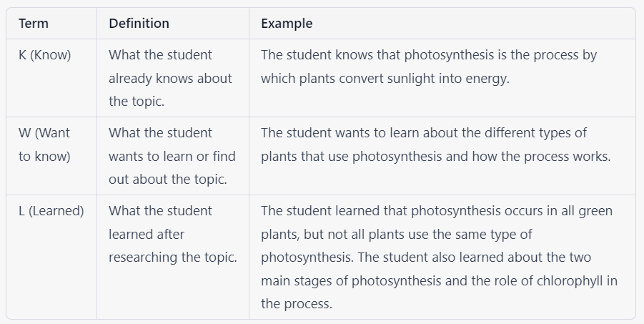644x324 pixels.
Task: Click the definition cell for L (Learned)
Action: coord(172,234)
